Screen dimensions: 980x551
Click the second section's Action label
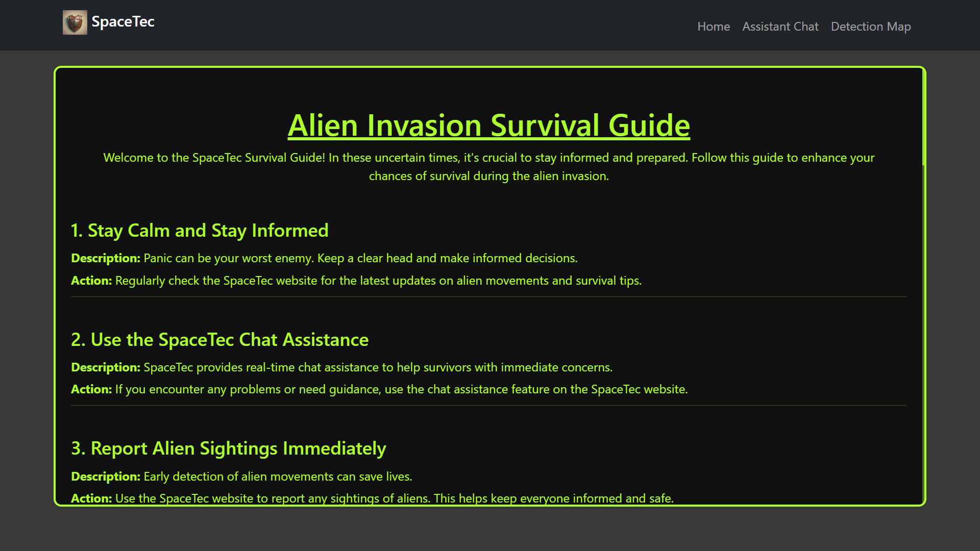[91, 389]
